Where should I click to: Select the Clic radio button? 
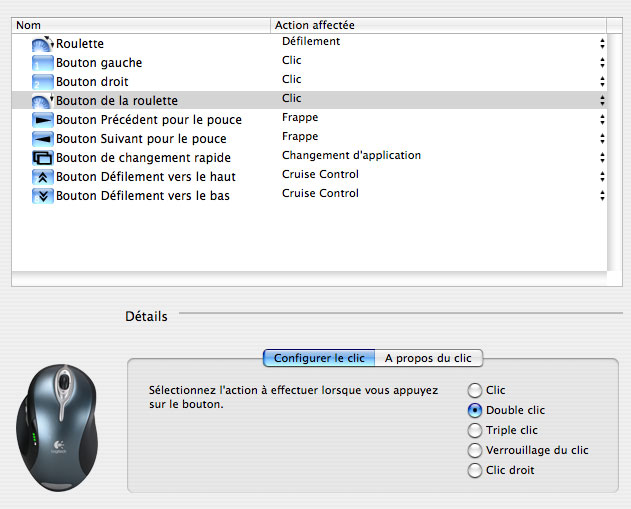point(475,390)
